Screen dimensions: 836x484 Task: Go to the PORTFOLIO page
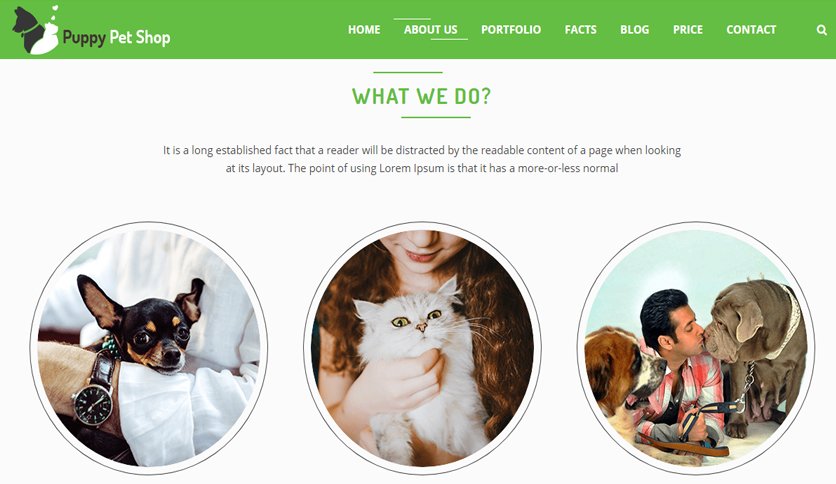(x=511, y=30)
